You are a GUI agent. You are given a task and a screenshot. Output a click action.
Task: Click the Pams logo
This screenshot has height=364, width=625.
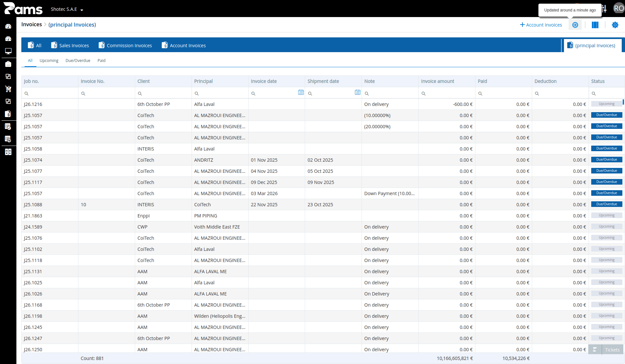23,9
